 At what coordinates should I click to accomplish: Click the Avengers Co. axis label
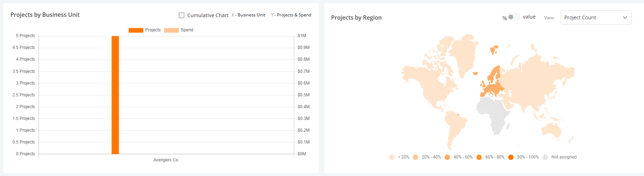pyautogui.click(x=166, y=160)
